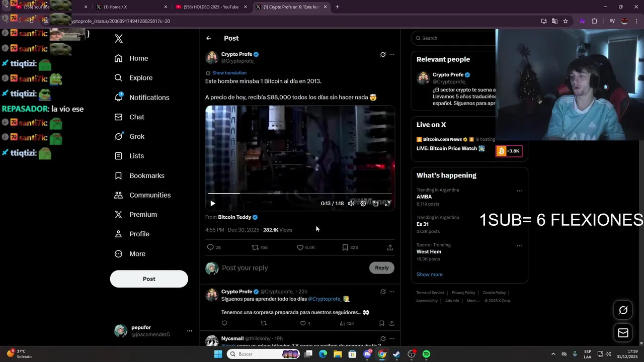Share the main post
The image size is (644, 362).
390,247
